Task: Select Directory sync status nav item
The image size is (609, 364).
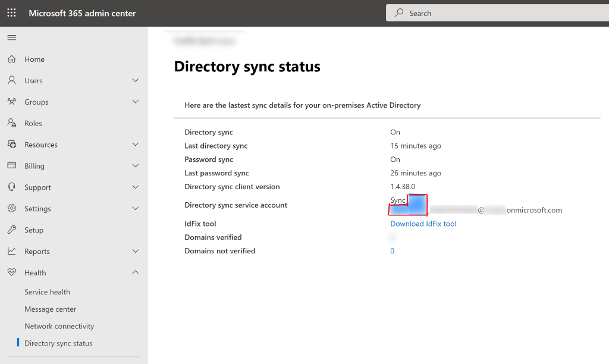Action: tap(58, 343)
